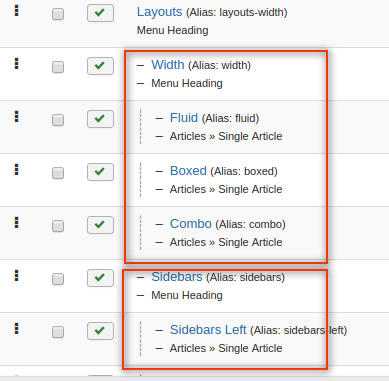Check the Sidebars row checkbox

point(58,279)
